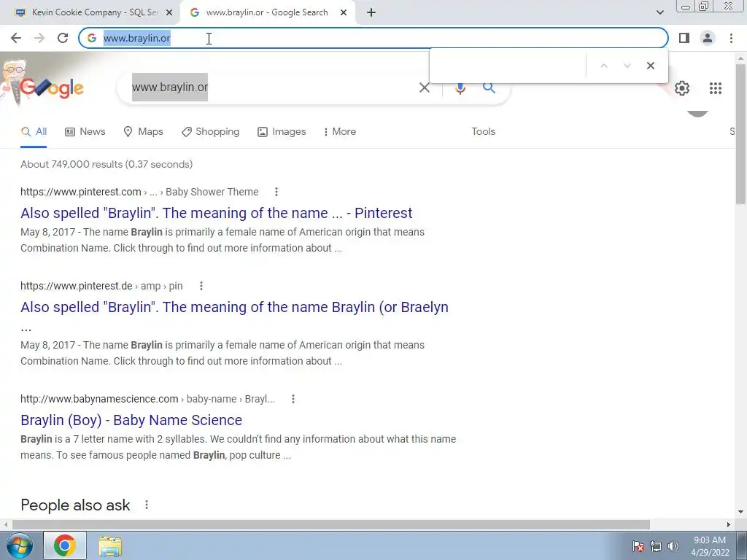The width and height of the screenshot is (747, 560).
Task: Click the scroll right arrow
Action: [729, 524]
